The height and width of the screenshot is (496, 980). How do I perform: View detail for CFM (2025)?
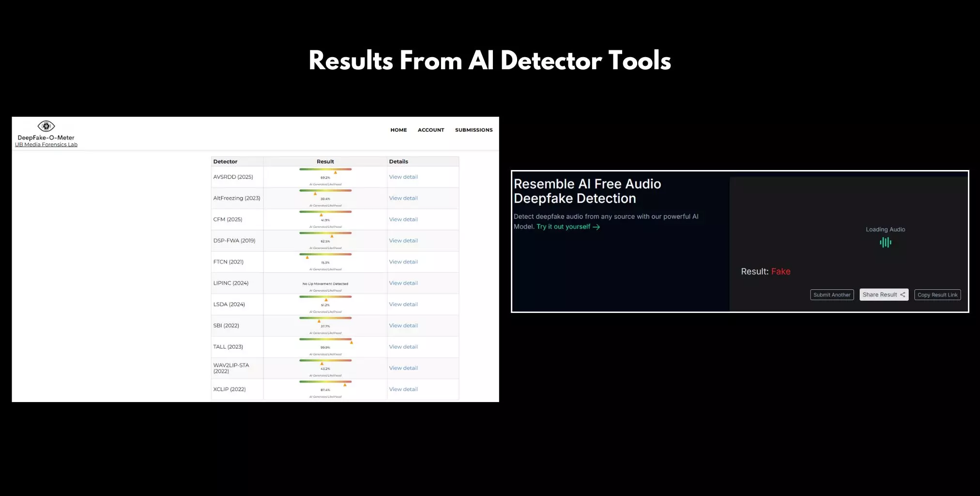click(403, 219)
